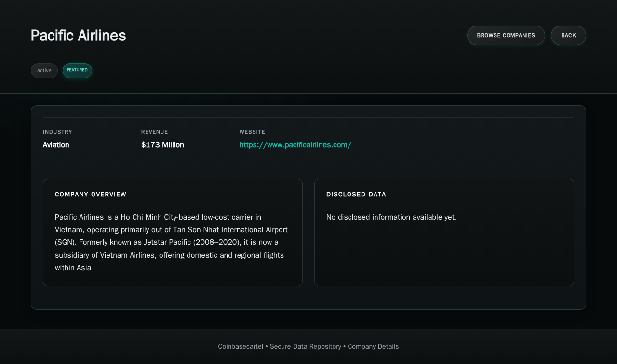Click the Revenue field label
The height and width of the screenshot is (364, 617).
154,132
